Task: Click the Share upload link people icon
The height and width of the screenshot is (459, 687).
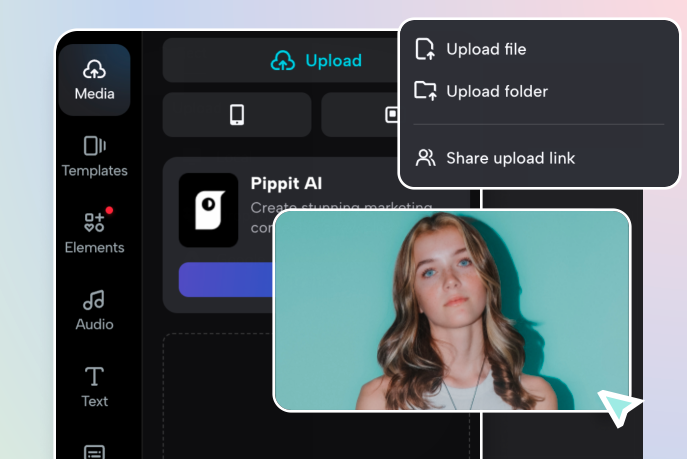Action: 425,158
